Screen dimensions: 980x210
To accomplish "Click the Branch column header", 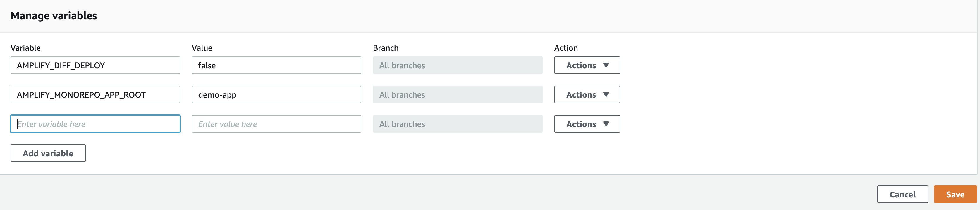I will tap(386, 48).
